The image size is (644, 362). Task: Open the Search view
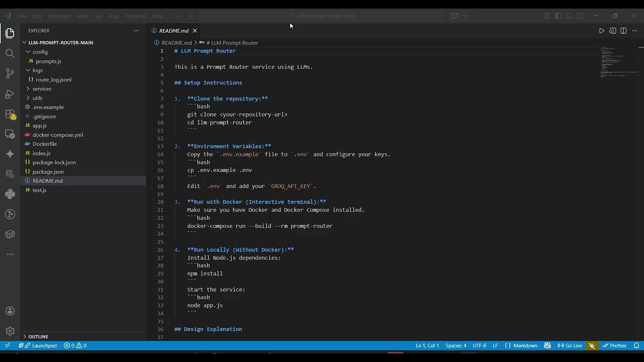[10, 53]
